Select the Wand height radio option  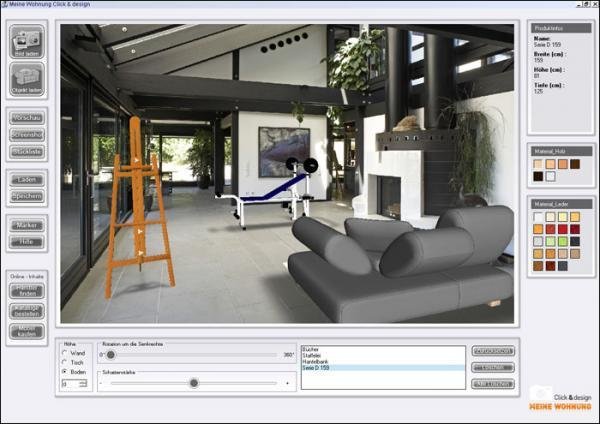coord(65,353)
